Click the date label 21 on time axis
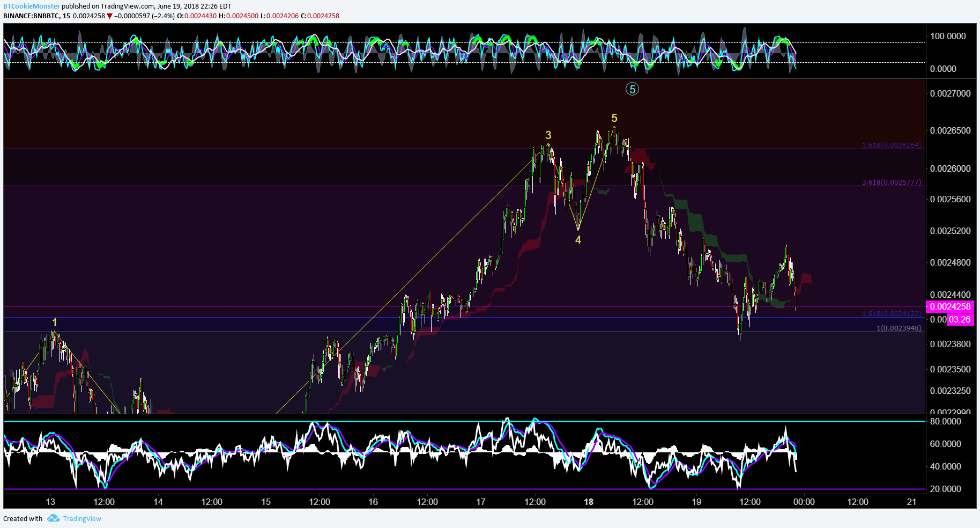 pos(912,502)
